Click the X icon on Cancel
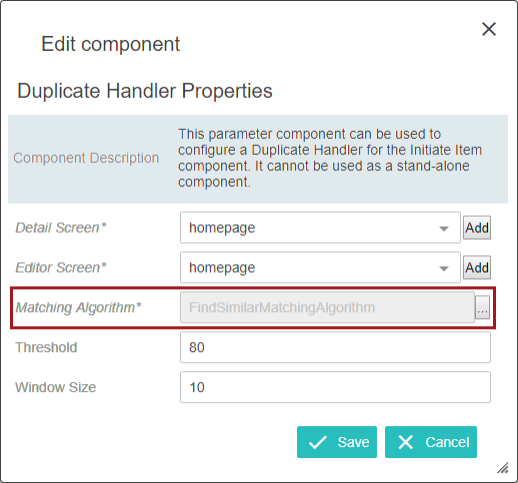Screen dimensions: 518x483 click(x=406, y=442)
